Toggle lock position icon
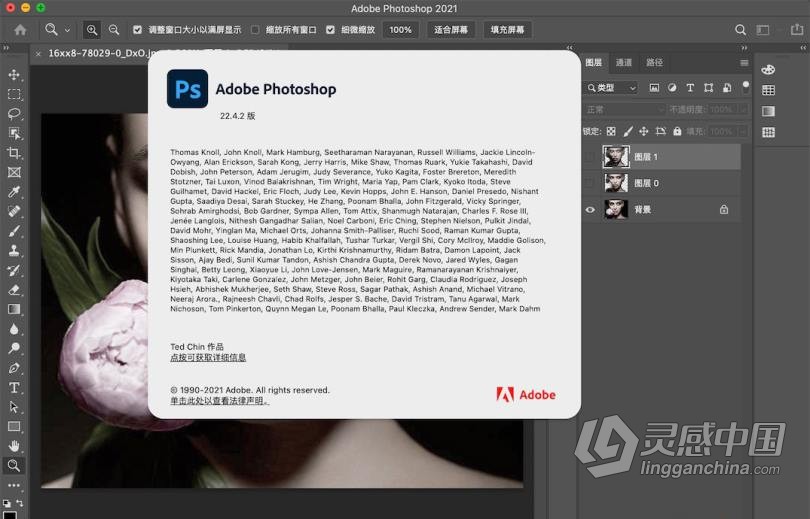The height and width of the screenshot is (519, 810). point(644,132)
